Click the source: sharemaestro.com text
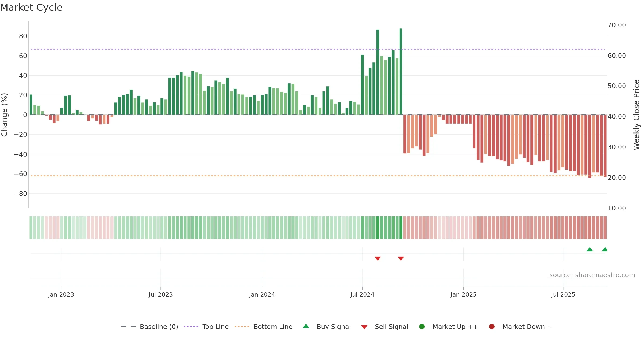This screenshot has width=644, height=362. (x=592, y=275)
